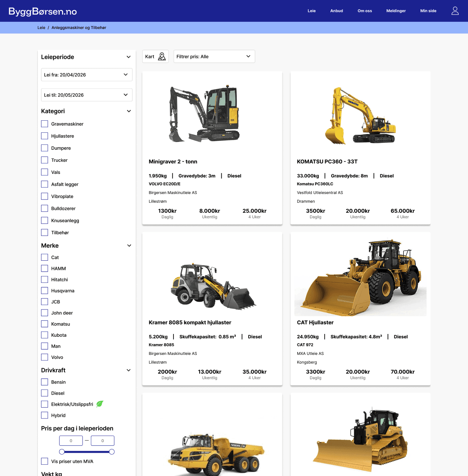This screenshot has height=476, width=468.
Task: Collapse the Drivkraft section
Action: click(x=128, y=370)
